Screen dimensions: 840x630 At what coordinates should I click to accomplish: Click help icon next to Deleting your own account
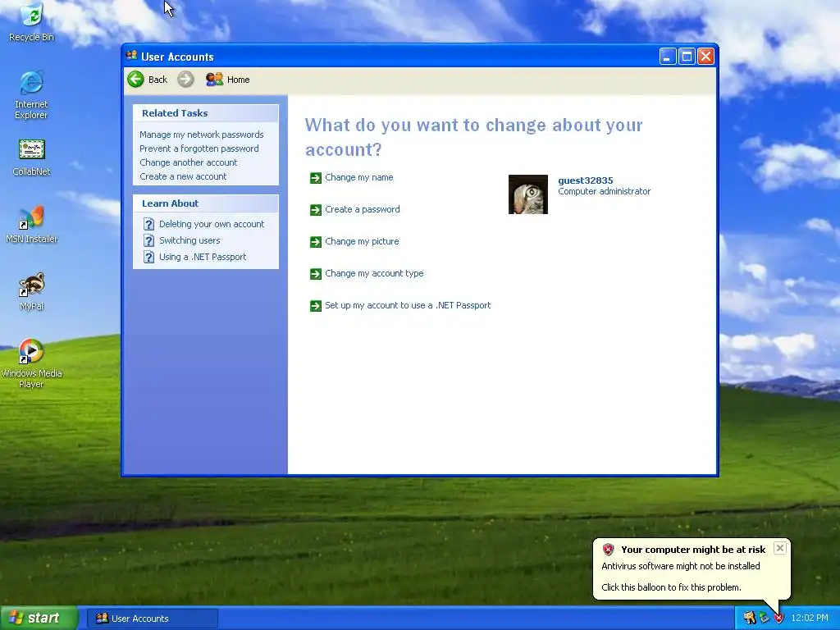(149, 224)
